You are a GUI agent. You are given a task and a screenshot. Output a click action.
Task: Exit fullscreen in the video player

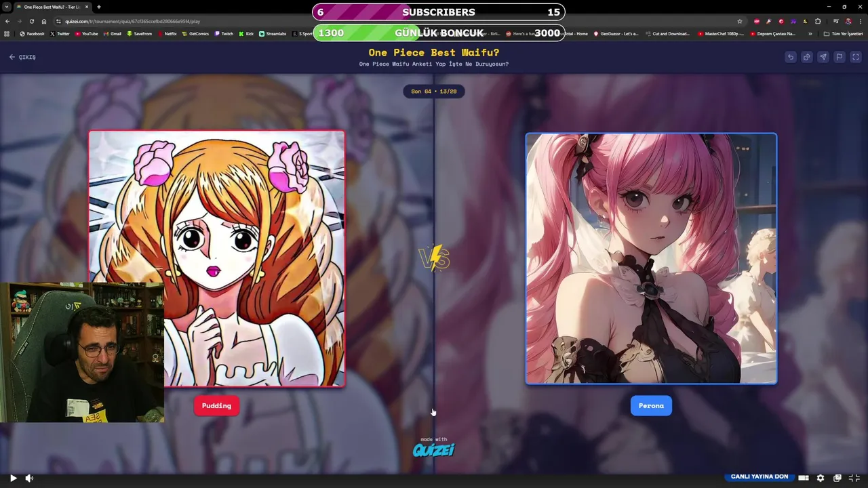pyautogui.click(x=854, y=478)
